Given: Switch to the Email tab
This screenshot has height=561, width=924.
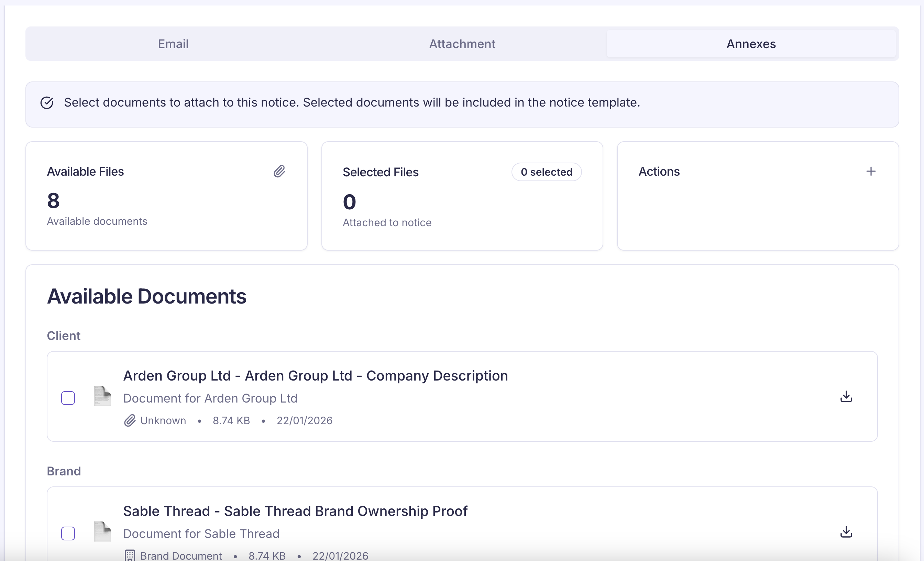Looking at the screenshot, I should coord(173,44).
